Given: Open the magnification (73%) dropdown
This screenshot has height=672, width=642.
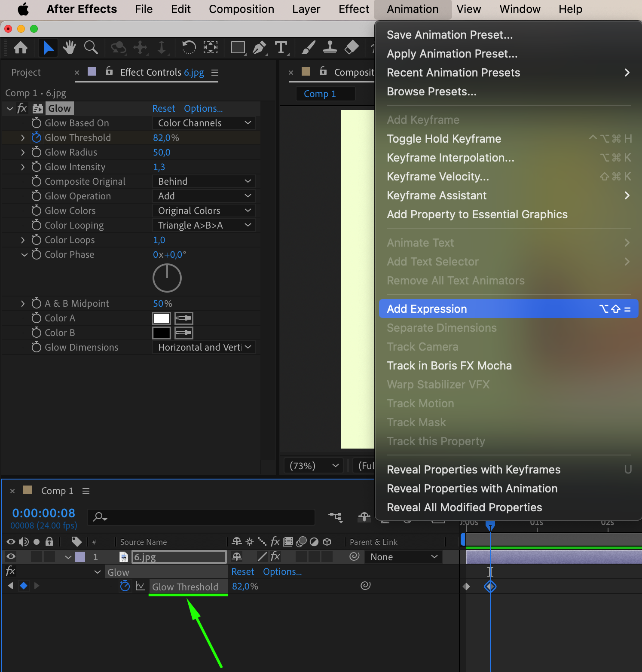Looking at the screenshot, I should (314, 466).
